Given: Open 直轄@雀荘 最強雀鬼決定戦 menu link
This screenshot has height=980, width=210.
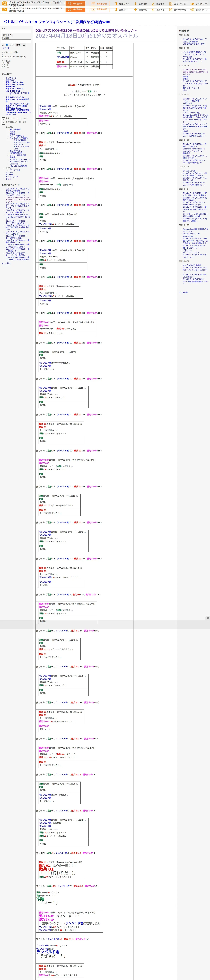Looking at the screenshot, I should click(17, 110).
